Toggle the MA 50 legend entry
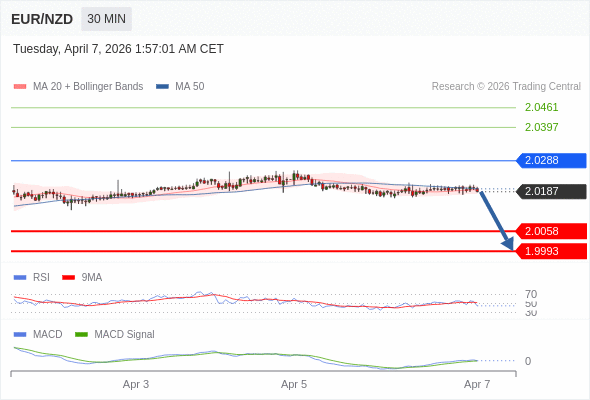 pos(180,86)
